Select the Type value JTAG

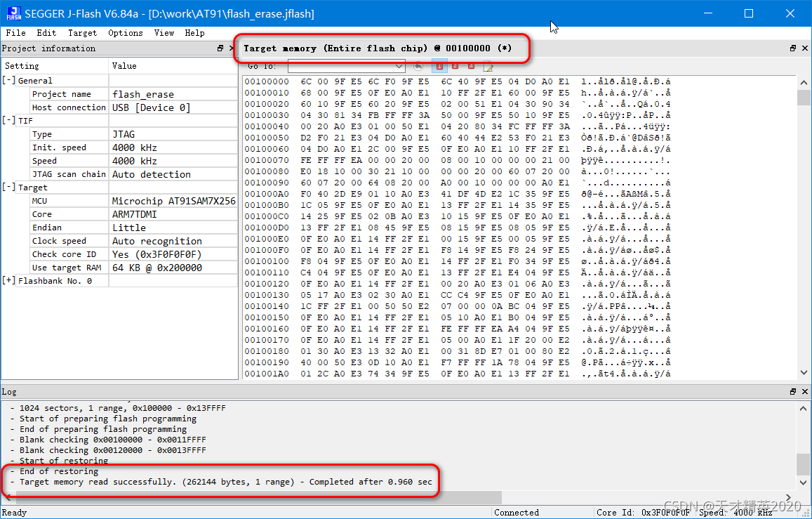[x=124, y=134]
